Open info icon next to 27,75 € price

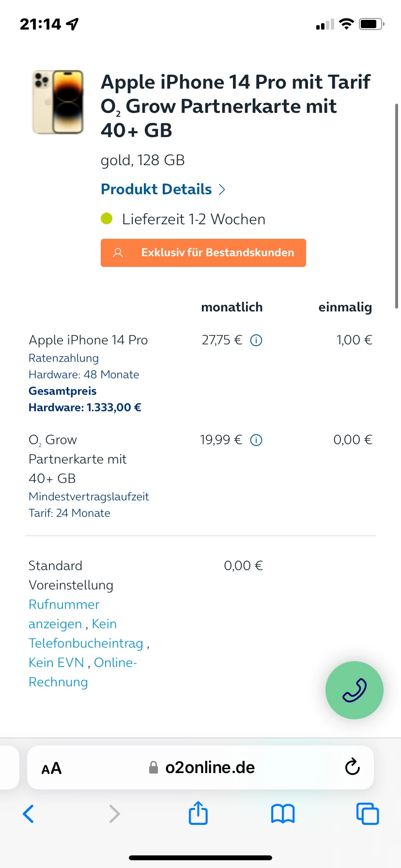click(256, 341)
